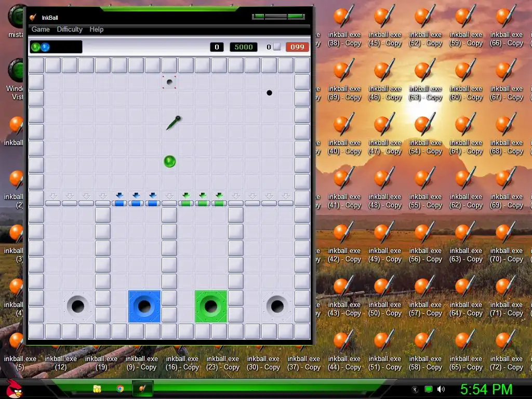The height and width of the screenshot is (399, 532).
Task: Select inkball.exe (51) - Copy desktop icon
Action: point(385,349)
